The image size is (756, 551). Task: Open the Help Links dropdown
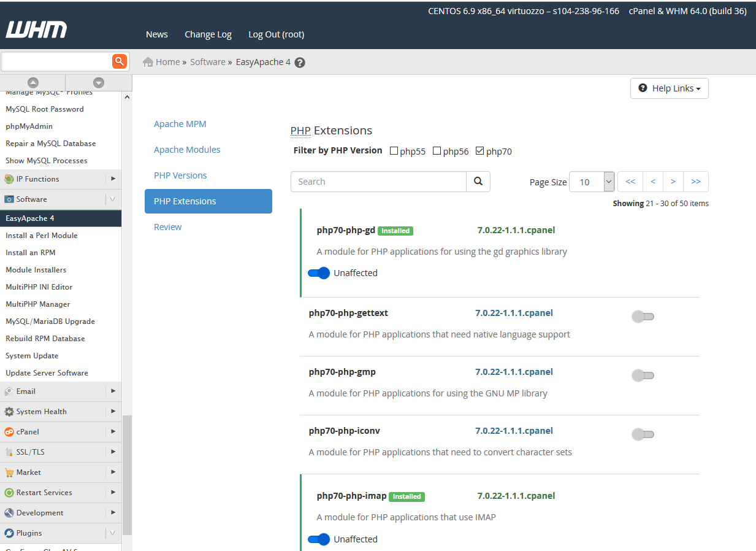pyautogui.click(x=670, y=88)
